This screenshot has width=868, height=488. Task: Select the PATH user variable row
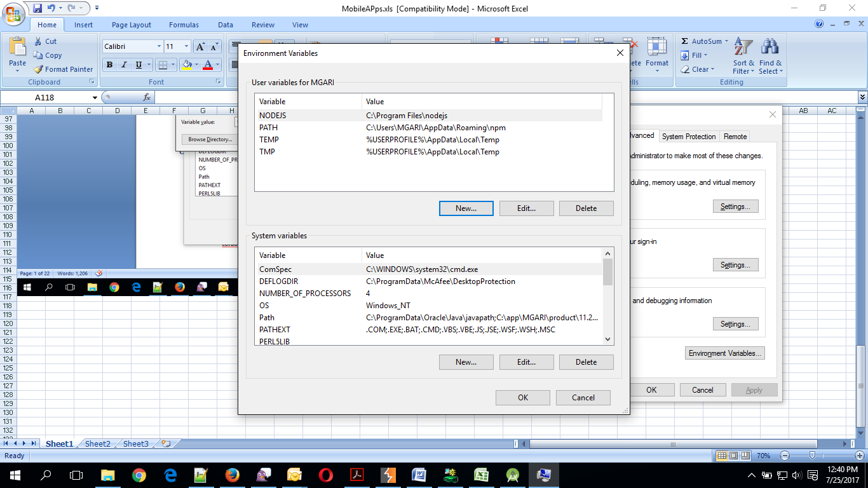coord(428,128)
